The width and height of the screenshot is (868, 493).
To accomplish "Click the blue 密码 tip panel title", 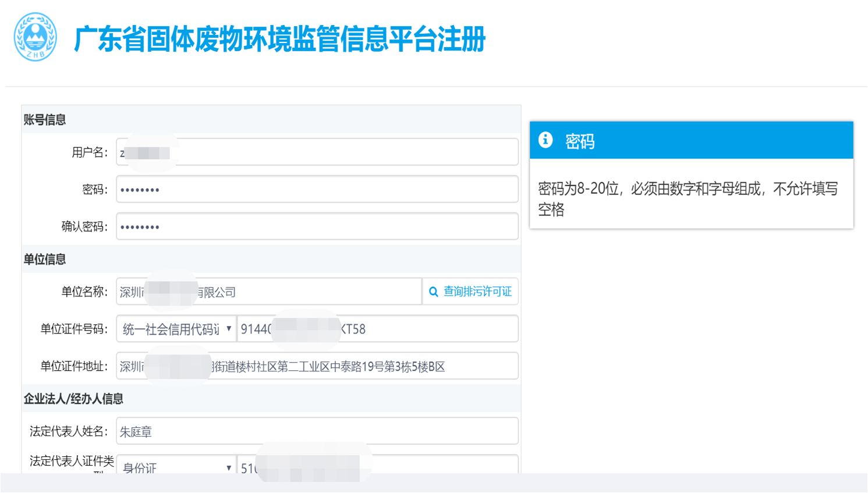I will (580, 141).
